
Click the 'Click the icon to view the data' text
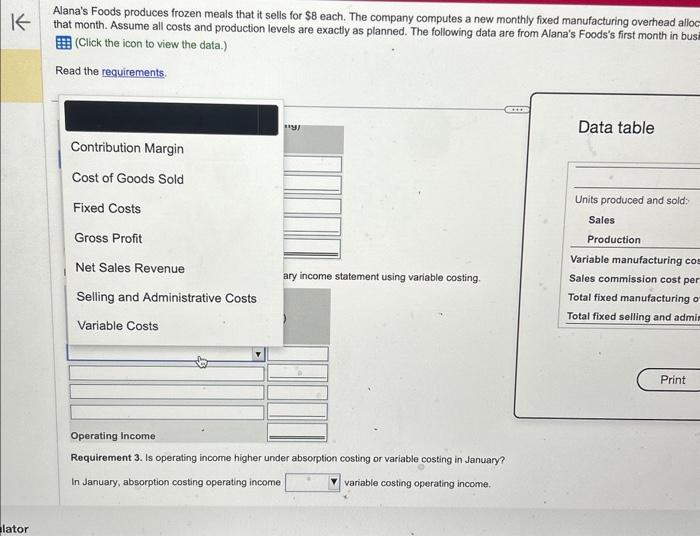click(x=151, y=44)
